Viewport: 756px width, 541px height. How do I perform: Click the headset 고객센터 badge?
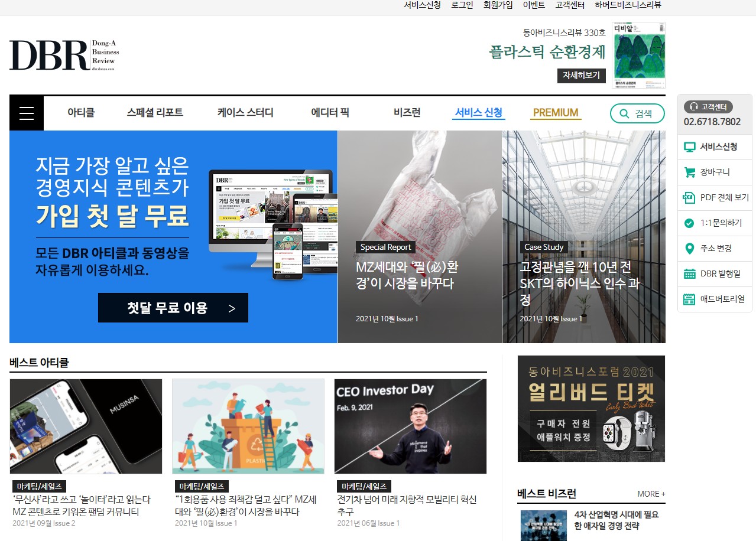(x=709, y=107)
